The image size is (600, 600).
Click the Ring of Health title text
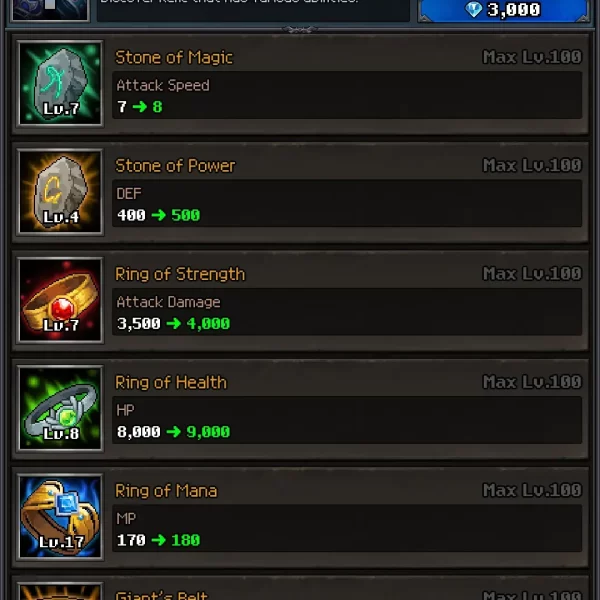click(171, 382)
